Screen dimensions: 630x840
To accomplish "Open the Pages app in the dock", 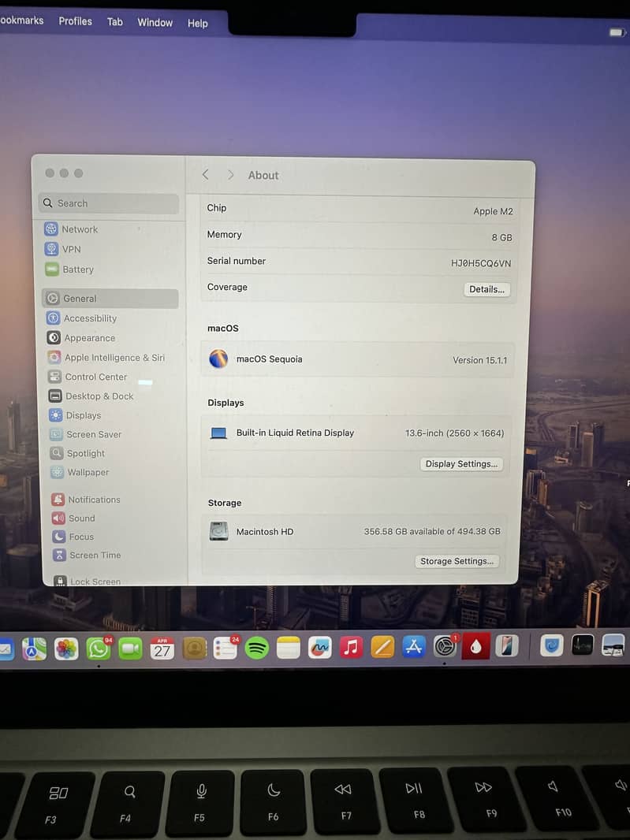I will click(x=382, y=647).
